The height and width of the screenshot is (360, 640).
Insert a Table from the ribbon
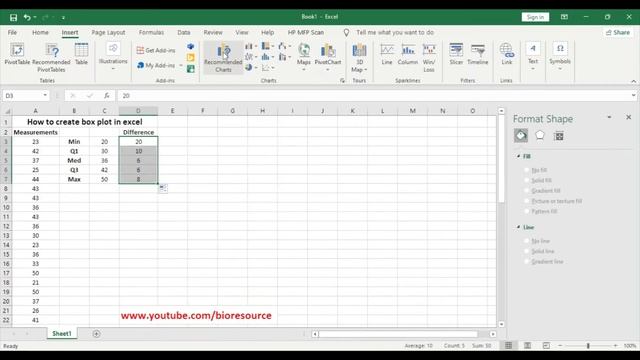coord(81,53)
